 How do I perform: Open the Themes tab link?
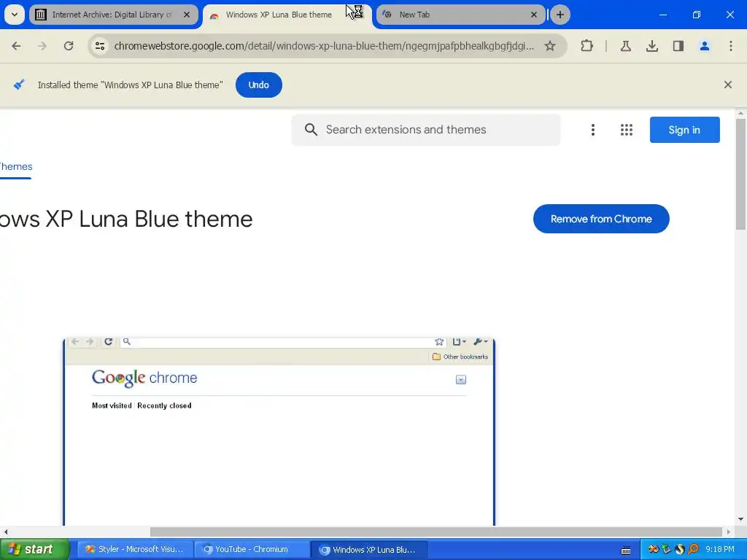16,167
